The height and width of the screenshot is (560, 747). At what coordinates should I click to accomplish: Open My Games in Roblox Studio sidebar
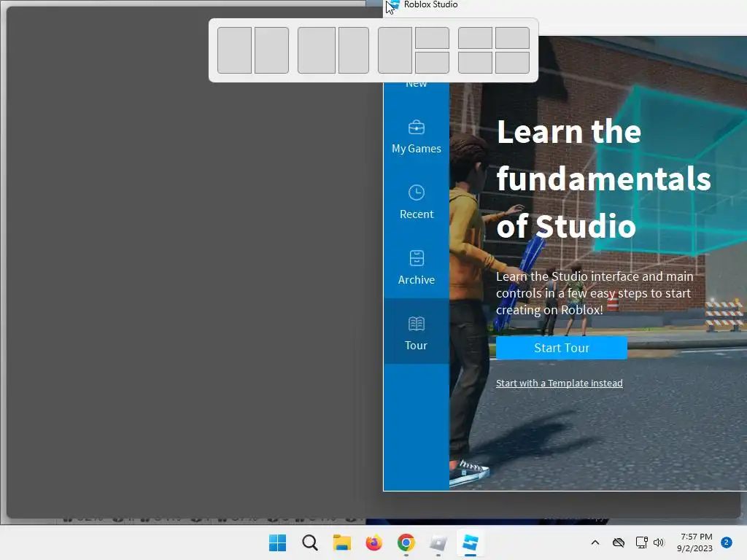click(x=417, y=137)
